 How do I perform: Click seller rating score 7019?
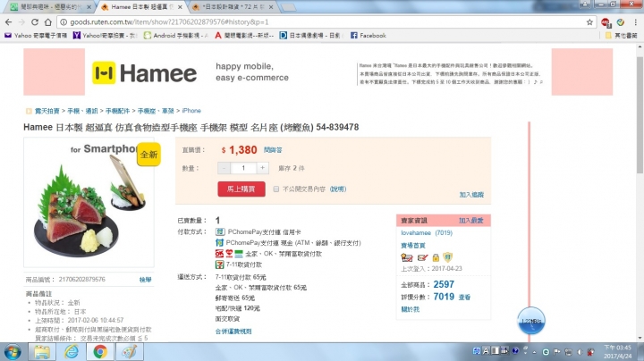pyautogui.click(x=444, y=297)
